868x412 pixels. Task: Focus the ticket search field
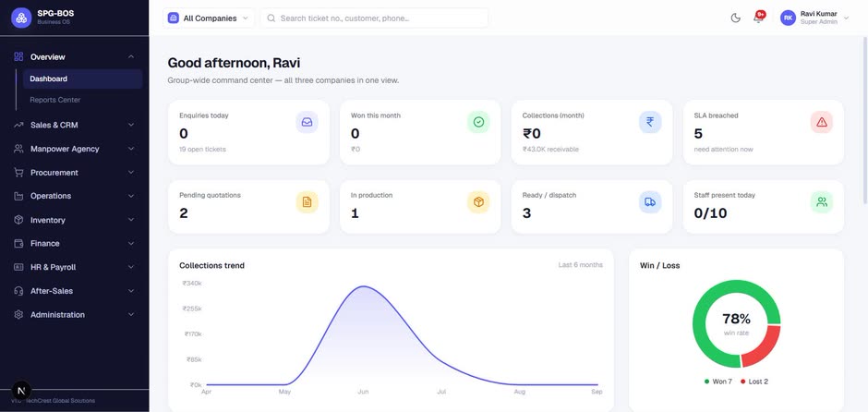click(x=374, y=18)
